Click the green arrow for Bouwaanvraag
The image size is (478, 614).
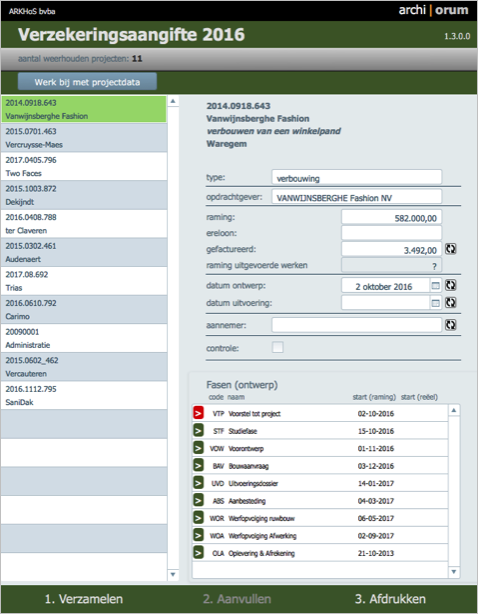coord(198,465)
